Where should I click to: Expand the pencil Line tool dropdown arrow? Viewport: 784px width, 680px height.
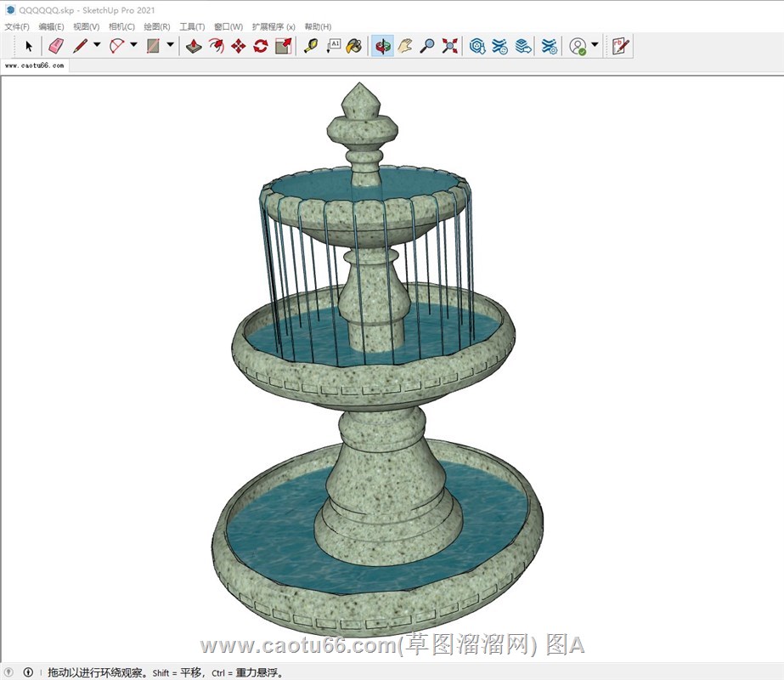pyautogui.click(x=97, y=46)
